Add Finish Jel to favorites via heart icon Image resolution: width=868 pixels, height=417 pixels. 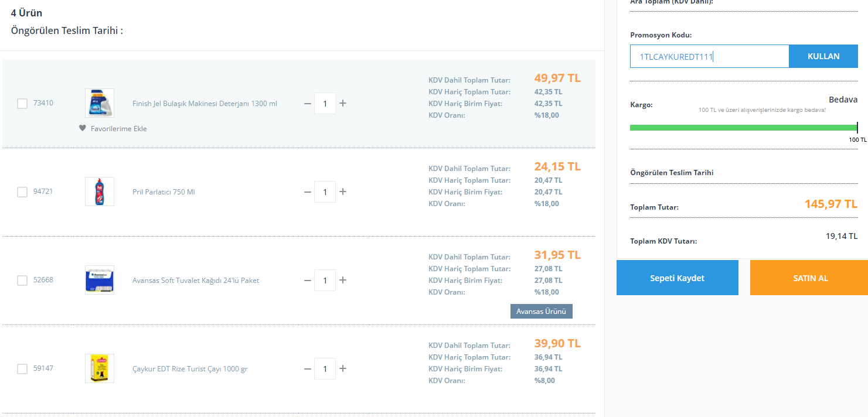pyautogui.click(x=83, y=128)
